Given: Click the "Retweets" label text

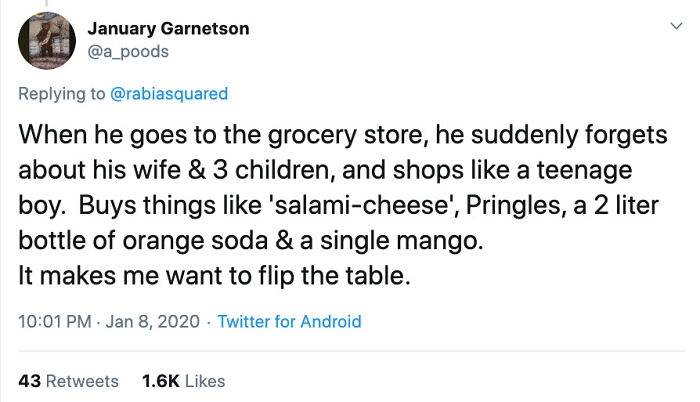Looking at the screenshot, I should click(x=81, y=381).
